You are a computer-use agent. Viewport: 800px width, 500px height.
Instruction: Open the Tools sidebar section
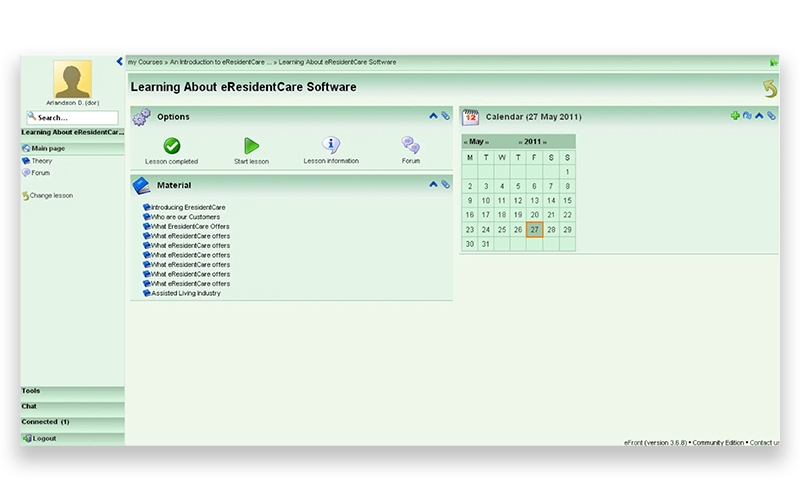(31, 391)
